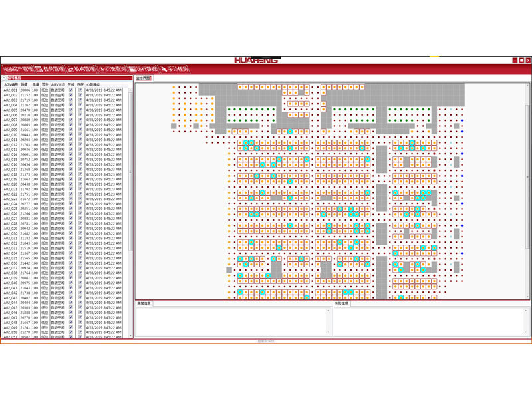532x399 pixels.
Task: Select the 失败信息 panel tab
Action: coord(342,304)
